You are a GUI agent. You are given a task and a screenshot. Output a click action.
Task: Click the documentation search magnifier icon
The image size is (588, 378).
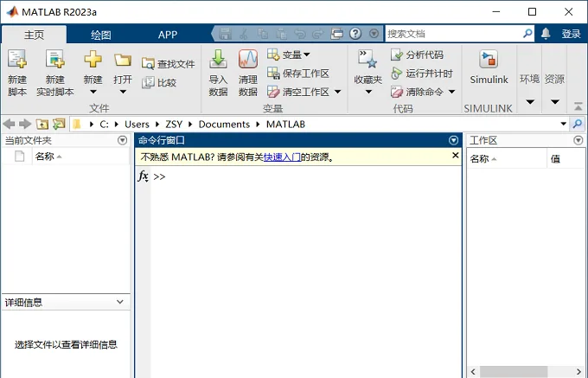(x=527, y=34)
